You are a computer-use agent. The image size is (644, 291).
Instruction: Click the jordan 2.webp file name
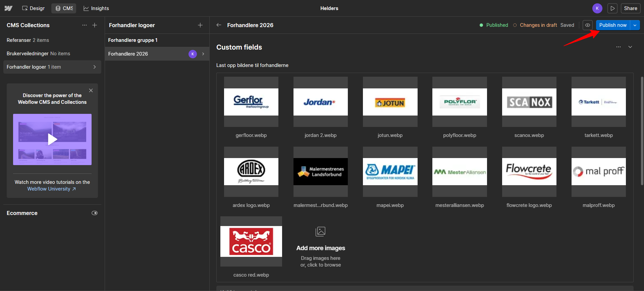321,135
